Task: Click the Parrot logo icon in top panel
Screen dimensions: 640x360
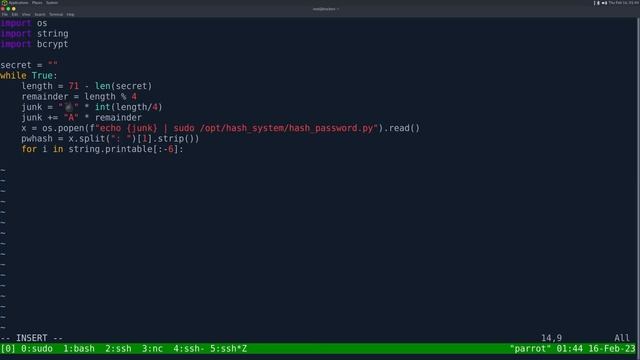Action: (x=4, y=3)
